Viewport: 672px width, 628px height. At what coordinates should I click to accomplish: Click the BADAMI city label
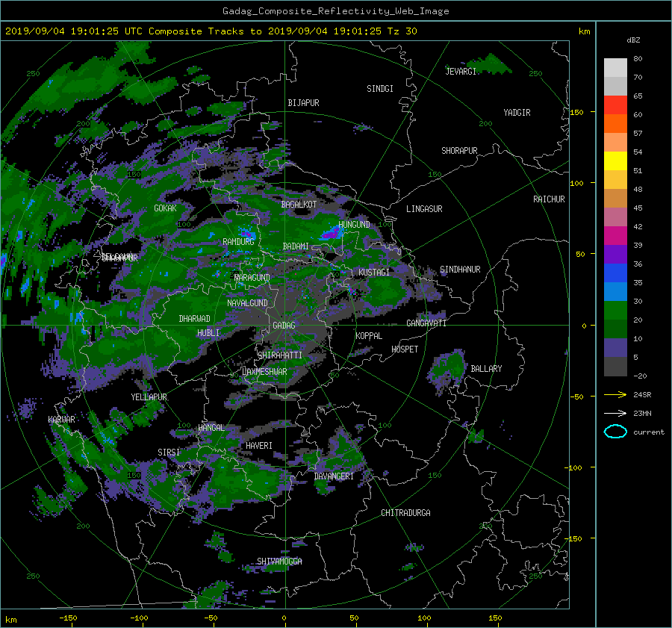tap(296, 246)
